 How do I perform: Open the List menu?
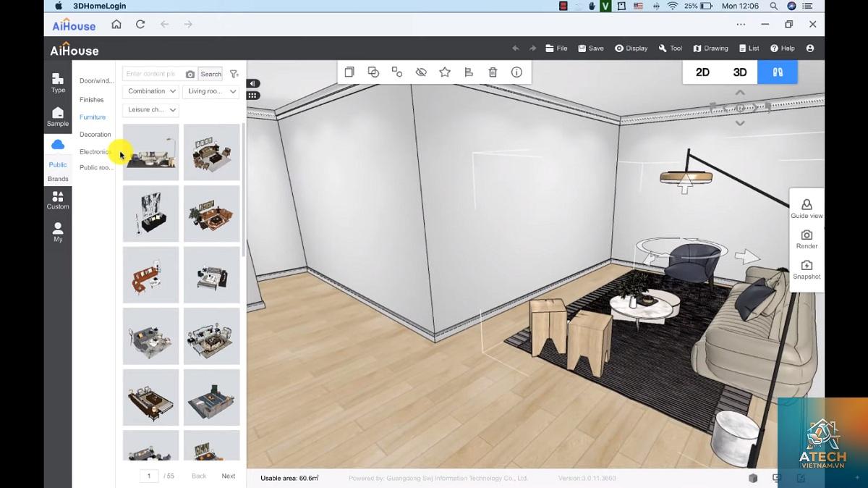pos(749,49)
